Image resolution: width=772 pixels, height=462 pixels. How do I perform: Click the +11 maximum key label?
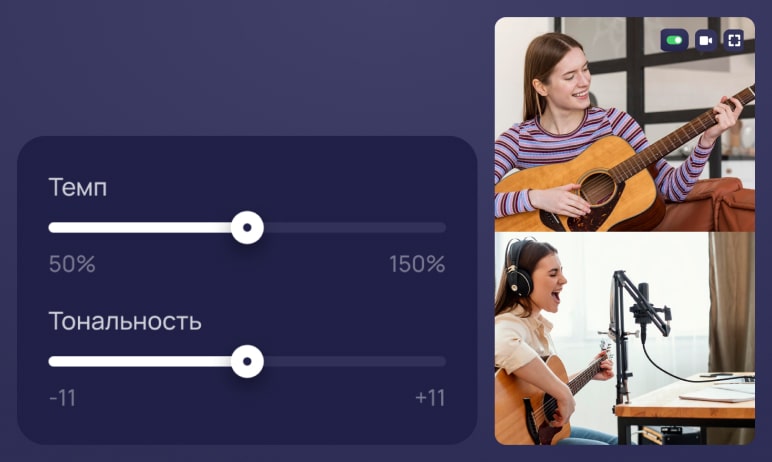pyautogui.click(x=430, y=398)
